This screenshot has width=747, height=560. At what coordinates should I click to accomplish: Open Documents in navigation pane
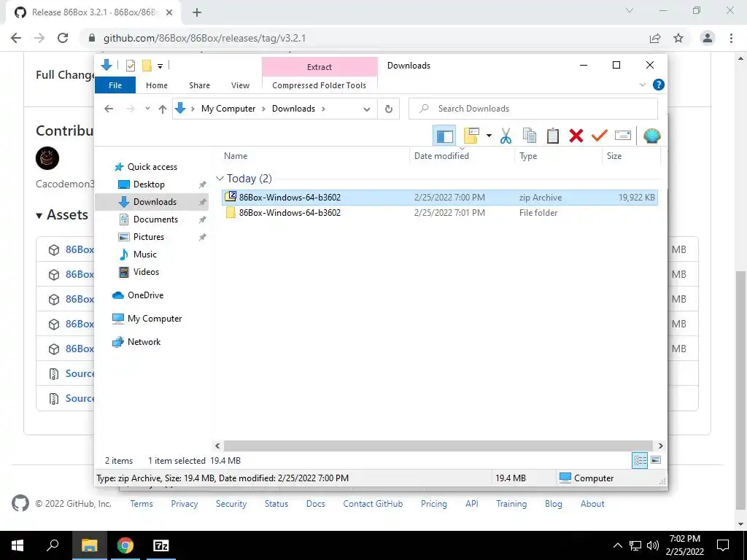click(155, 219)
